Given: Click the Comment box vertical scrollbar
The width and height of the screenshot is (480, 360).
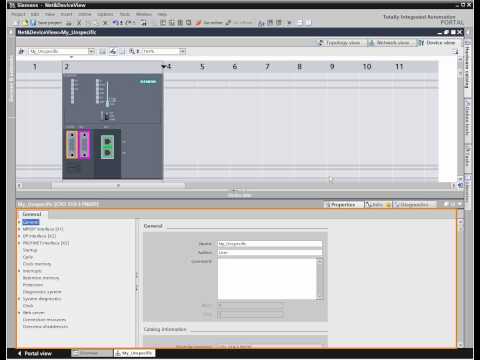Looking at the screenshot, I should tap(320, 279).
